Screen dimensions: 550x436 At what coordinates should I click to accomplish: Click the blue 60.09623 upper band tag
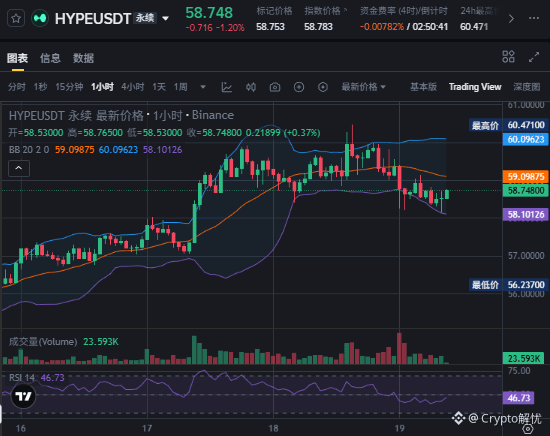pyautogui.click(x=525, y=140)
